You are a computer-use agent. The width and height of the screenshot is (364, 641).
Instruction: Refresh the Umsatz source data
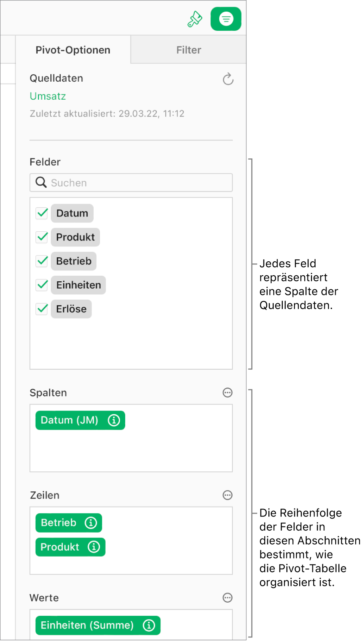tap(228, 79)
